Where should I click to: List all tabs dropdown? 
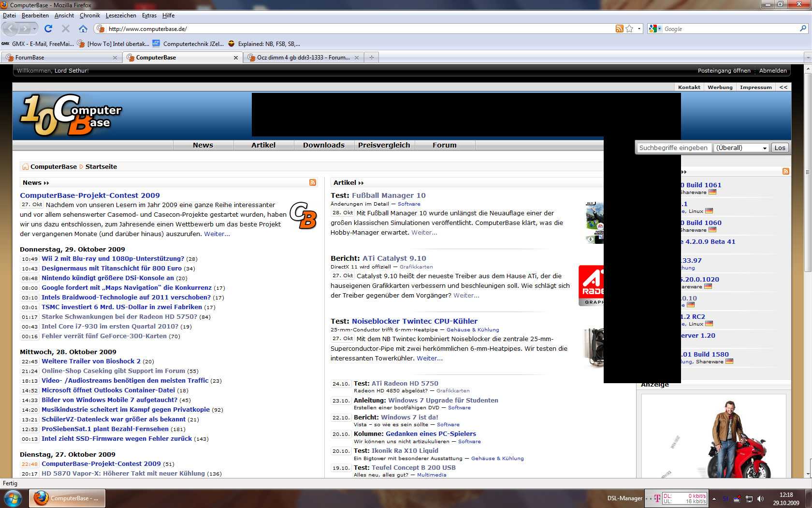(808, 58)
